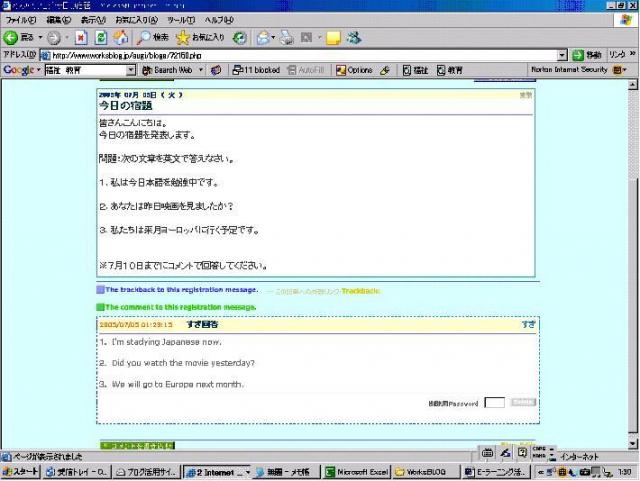Click the 11 blocked popup blocker button
Image resolution: width=640 pixels, height=481 pixels.
click(255, 70)
